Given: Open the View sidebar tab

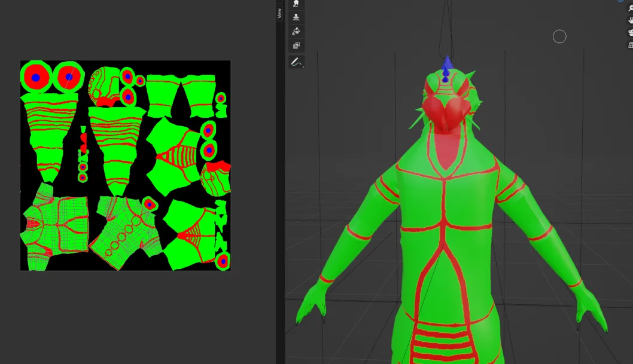Looking at the screenshot, I should point(279,13).
